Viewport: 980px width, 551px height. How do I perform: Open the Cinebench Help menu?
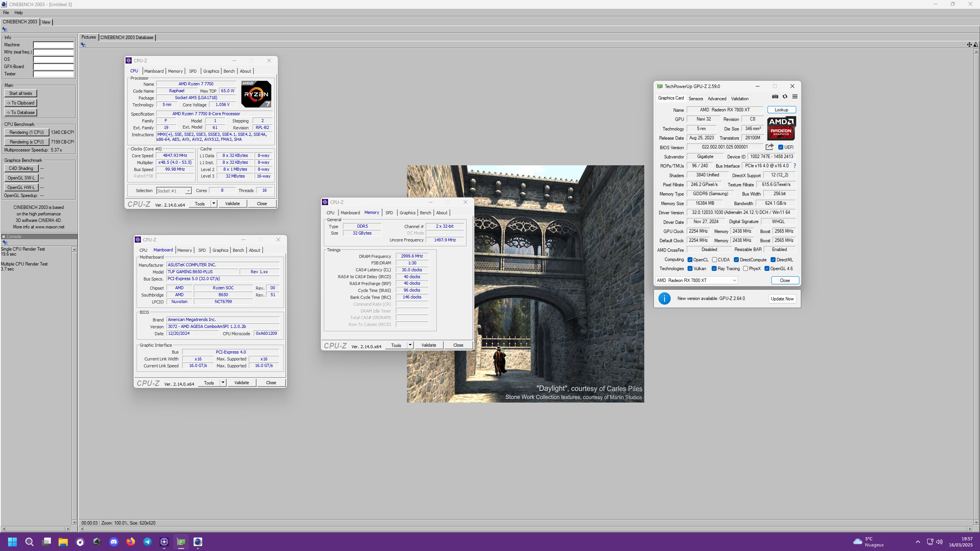[x=18, y=13]
